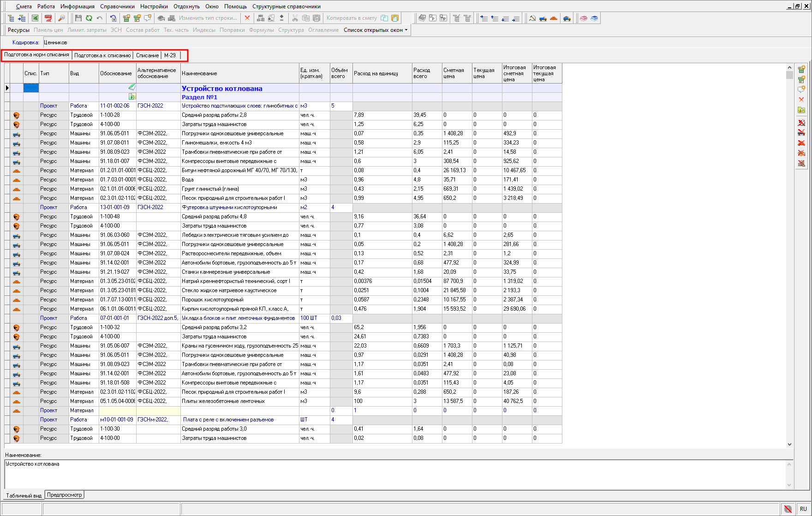812x516 pixels.
Task: Click the blue books reference icon
Action: pos(594,18)
